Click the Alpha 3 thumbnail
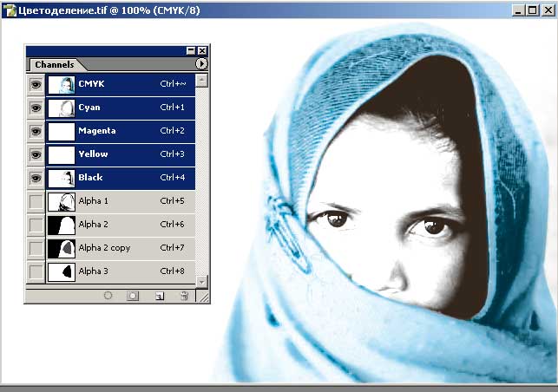 (62, 271)
